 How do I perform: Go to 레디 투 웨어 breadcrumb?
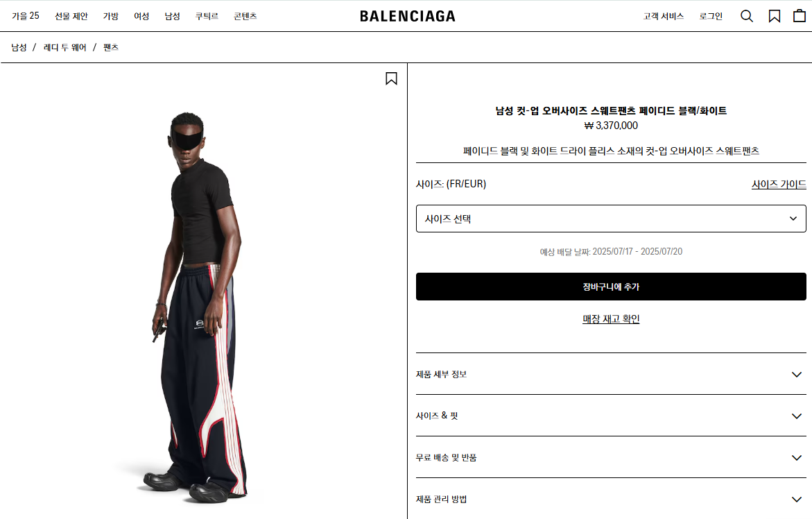click(x=64, y=47)
